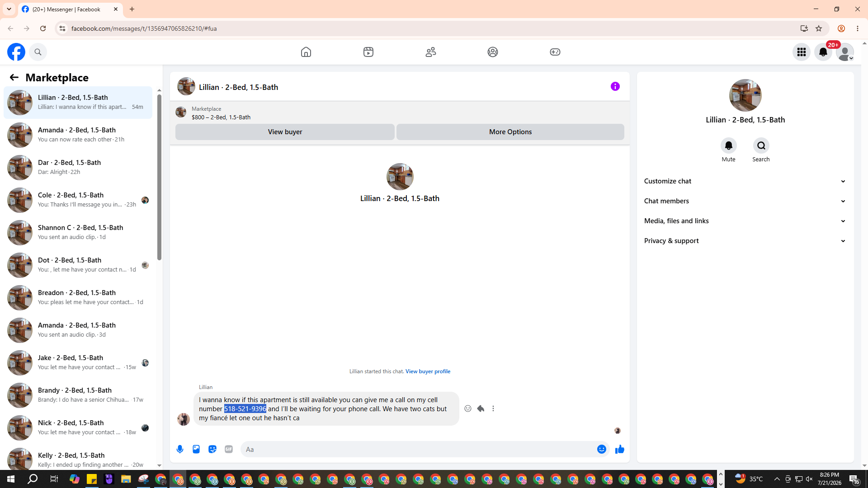Show hidden system tray icons
Screen dimensions: 868x488
click(x=777, y=479)
